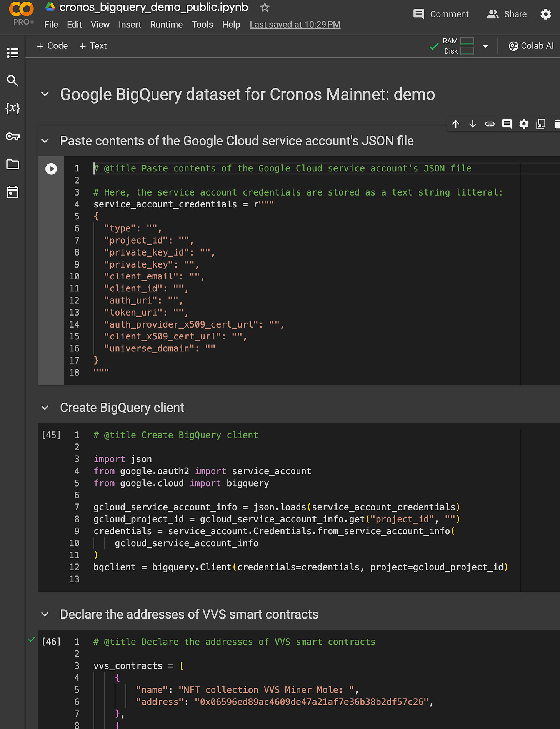Click the [46] execution count of VVS cell
The height and width of the screenshot is (729, 560).
tap(51, 642)
